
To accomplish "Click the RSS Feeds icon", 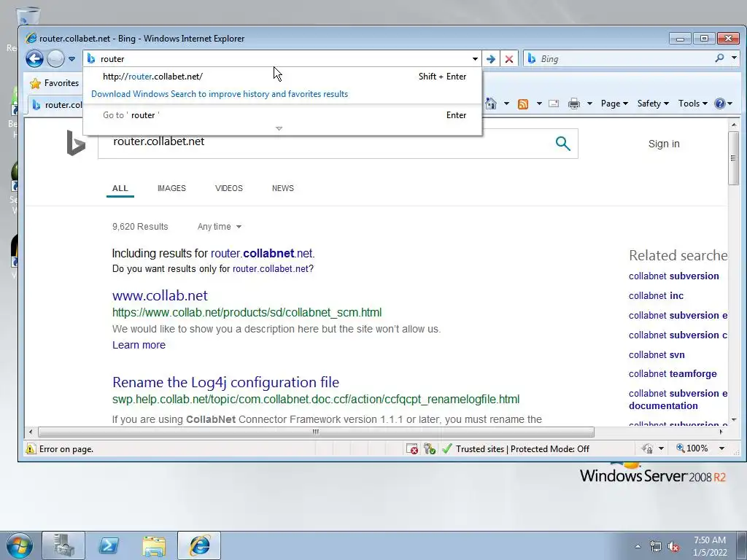I will tap(522, 104).
